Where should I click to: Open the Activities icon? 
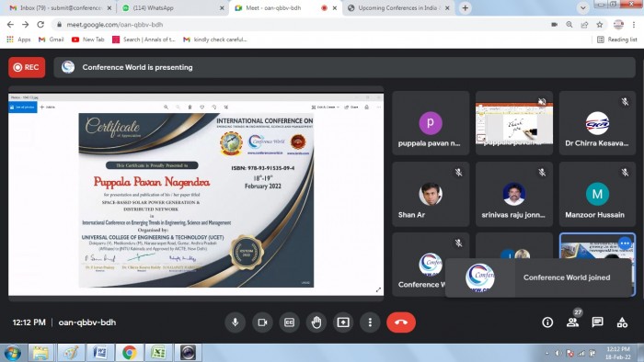pyautogui.click(x=622, y=322)
